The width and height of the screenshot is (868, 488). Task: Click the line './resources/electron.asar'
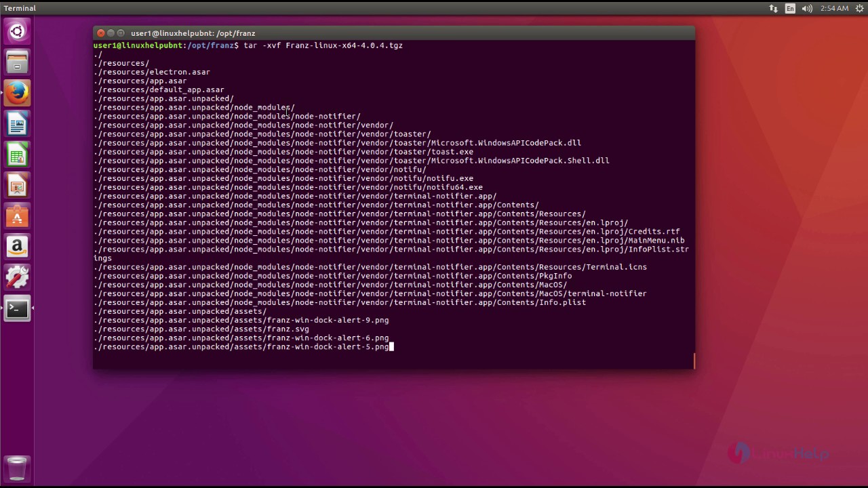pyautogui.click(x=152, y=72)
